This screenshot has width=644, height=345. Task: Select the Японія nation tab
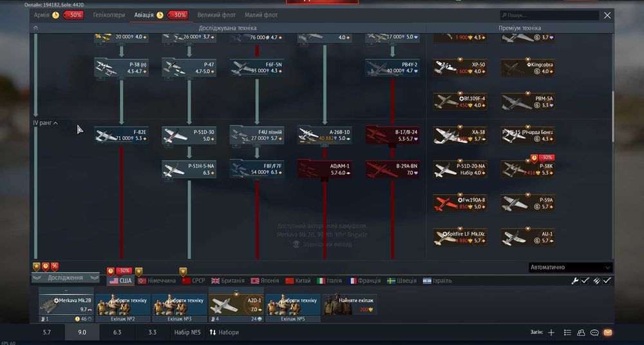click(265, 281)
